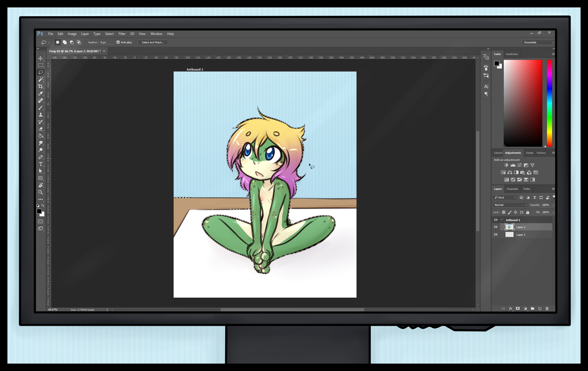
Task: Open the blend mode Normal dropdown
Action: [510, 205]
